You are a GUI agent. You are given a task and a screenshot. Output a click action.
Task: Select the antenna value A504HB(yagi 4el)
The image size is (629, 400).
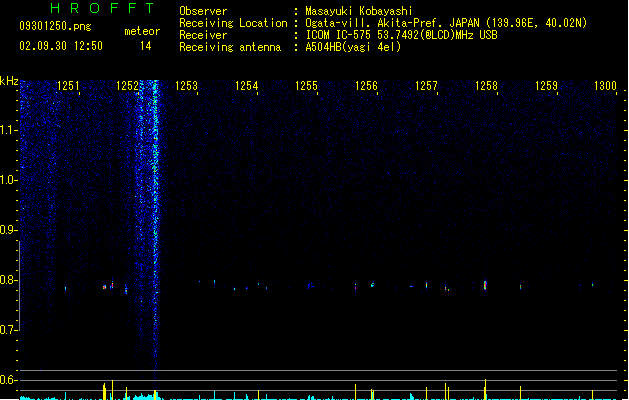[353, 47]
